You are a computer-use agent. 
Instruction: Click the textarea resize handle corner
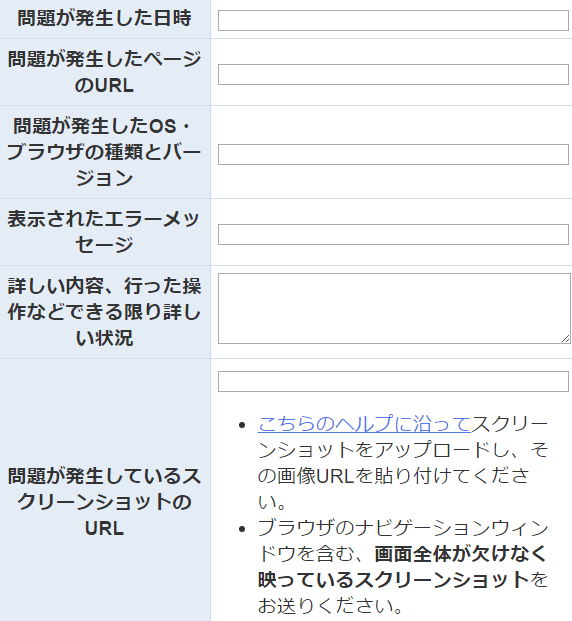[x=566, y=339]
